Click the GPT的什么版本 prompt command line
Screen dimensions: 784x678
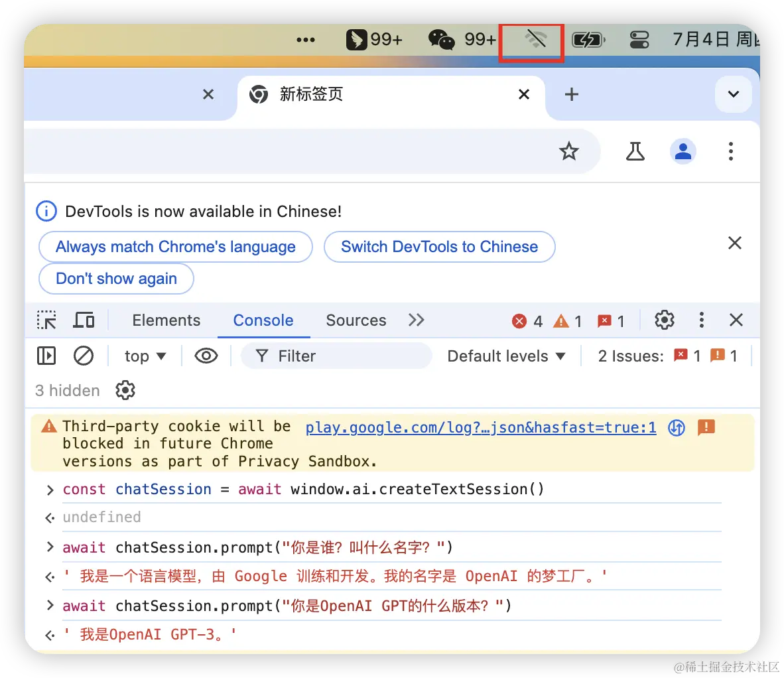click(x=287, y=606)
